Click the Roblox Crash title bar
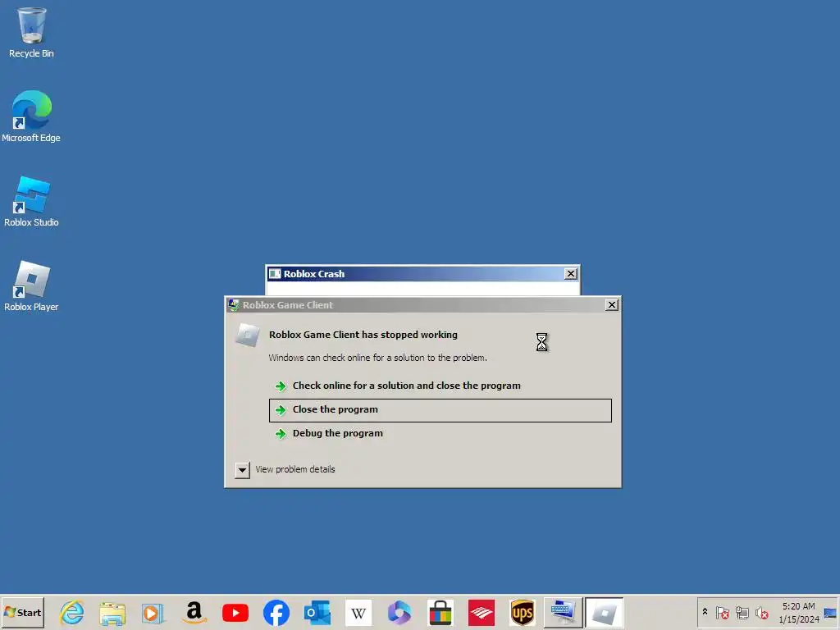 pyautogui.click(x=422, y=274)
